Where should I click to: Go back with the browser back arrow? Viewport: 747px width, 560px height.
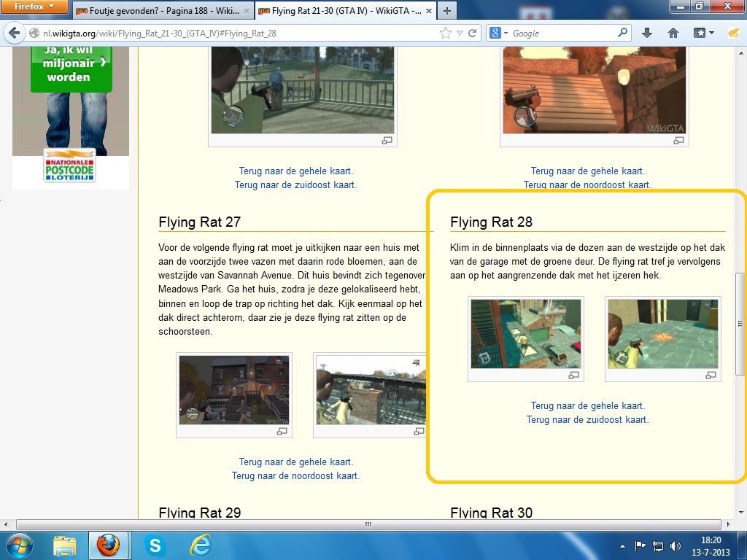point(15,33)
